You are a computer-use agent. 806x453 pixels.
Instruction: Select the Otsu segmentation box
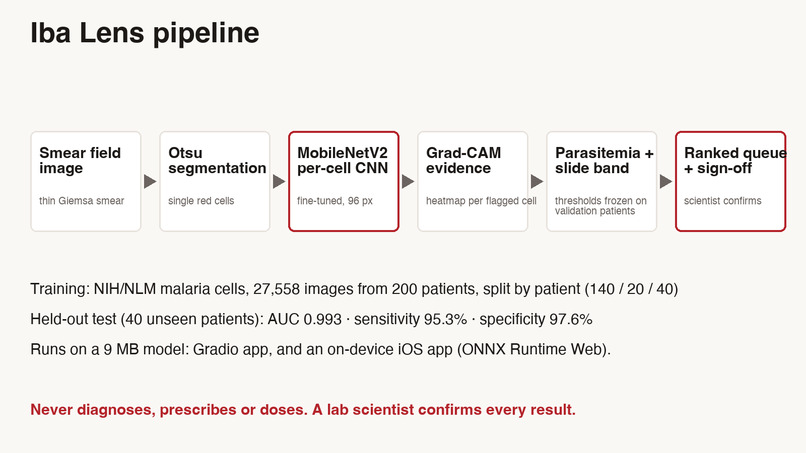[x=215, y=182]
